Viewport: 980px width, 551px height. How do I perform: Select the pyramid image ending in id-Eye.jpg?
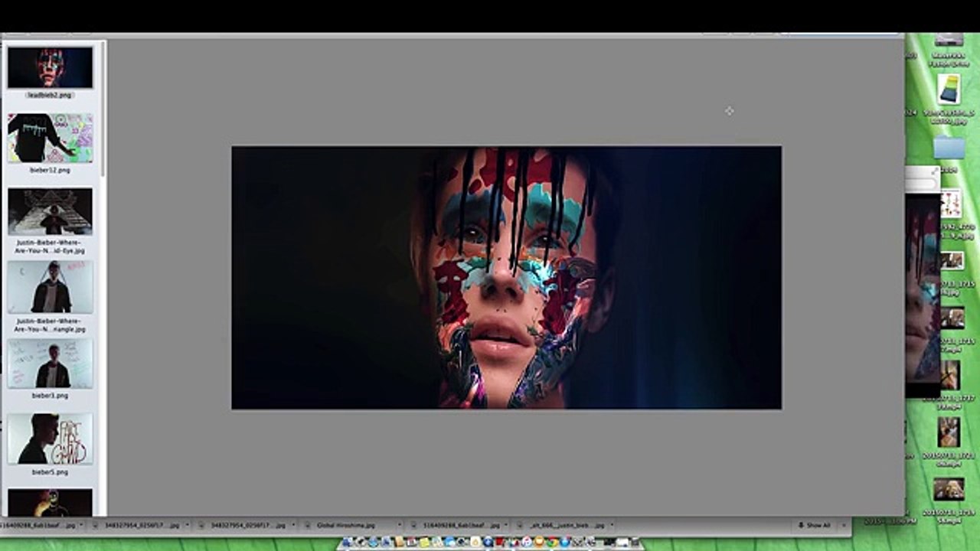(x=50, y=211)
